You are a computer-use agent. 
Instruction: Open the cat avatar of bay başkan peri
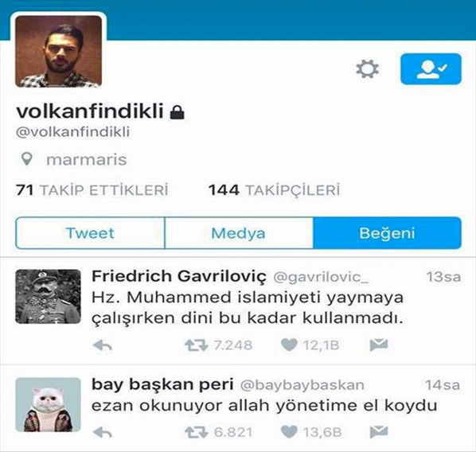point(48,404)
